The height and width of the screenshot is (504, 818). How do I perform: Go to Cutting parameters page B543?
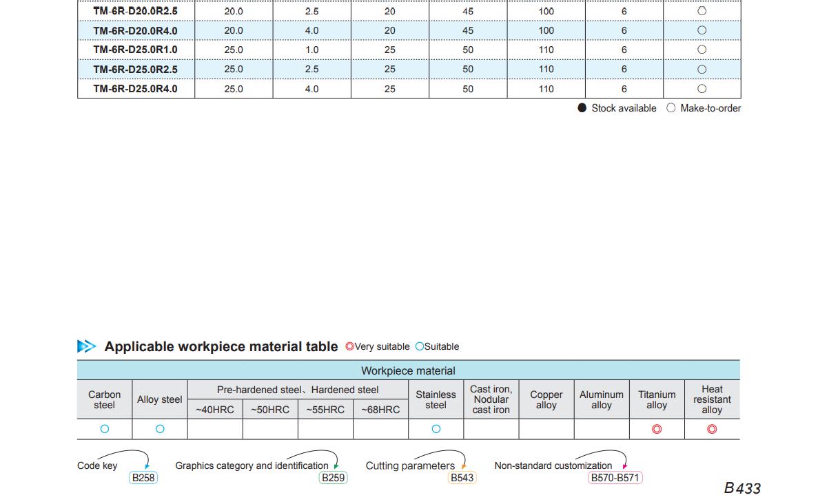(462, 477)
